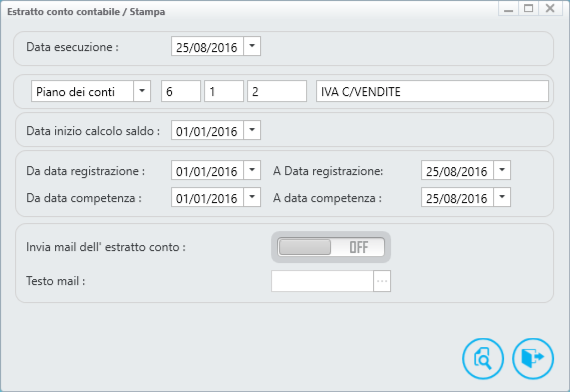Click the account field containing 2
The image size is (570, 392).
tap(277, 91)
